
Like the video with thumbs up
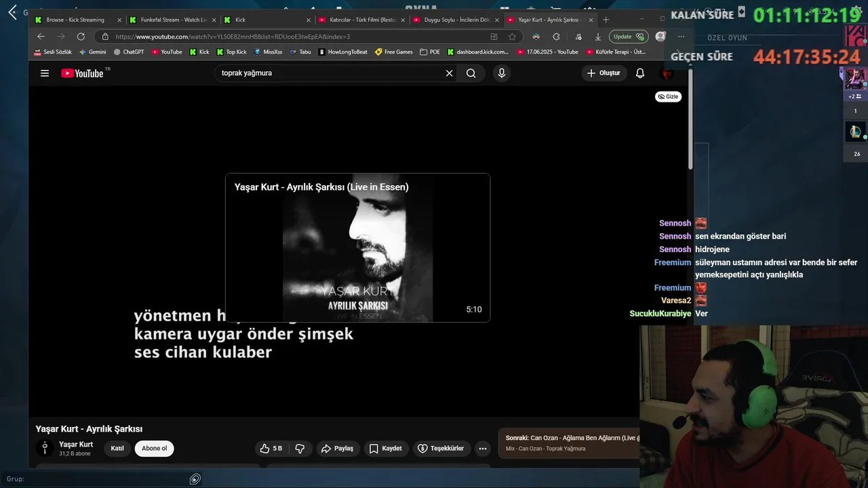point(271,449)
